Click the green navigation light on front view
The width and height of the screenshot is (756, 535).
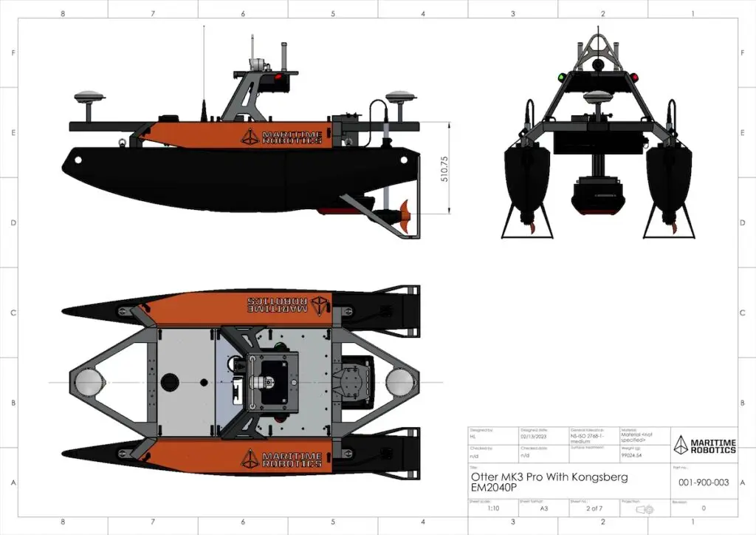coord(562,76)
